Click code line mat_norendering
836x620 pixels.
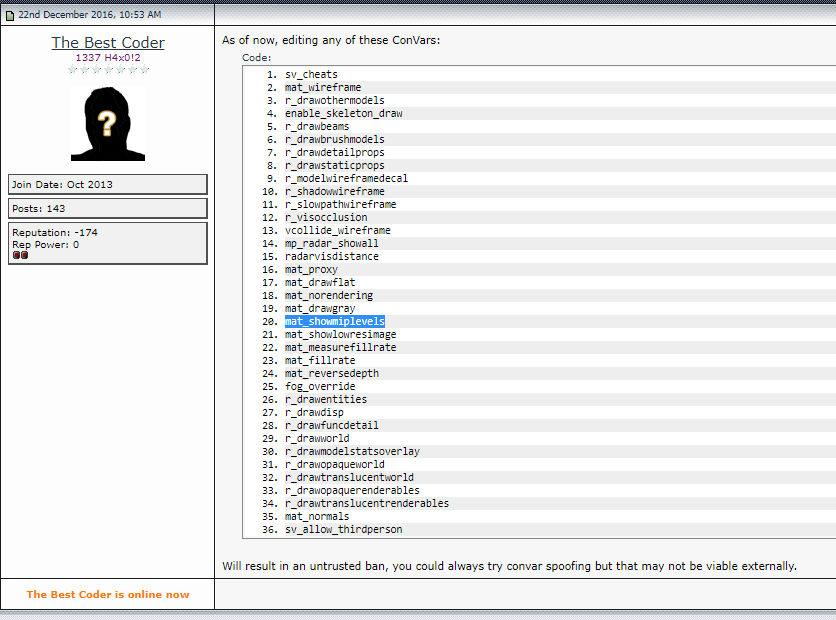pos(329,295)
